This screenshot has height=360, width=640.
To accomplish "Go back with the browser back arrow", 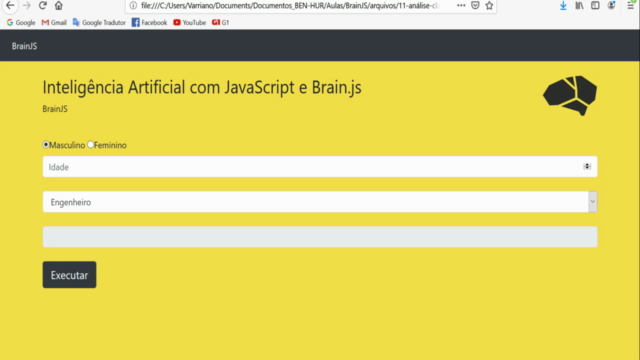I will pos(10,5).
